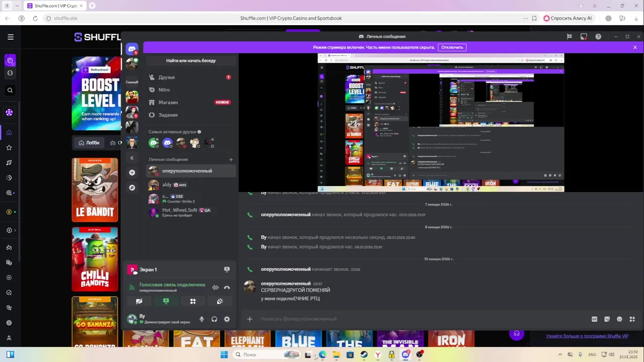Viewport: 644px width, 362px height.
Task: Click the stream preview thumbnail in the call area
Action: (441, 123)
